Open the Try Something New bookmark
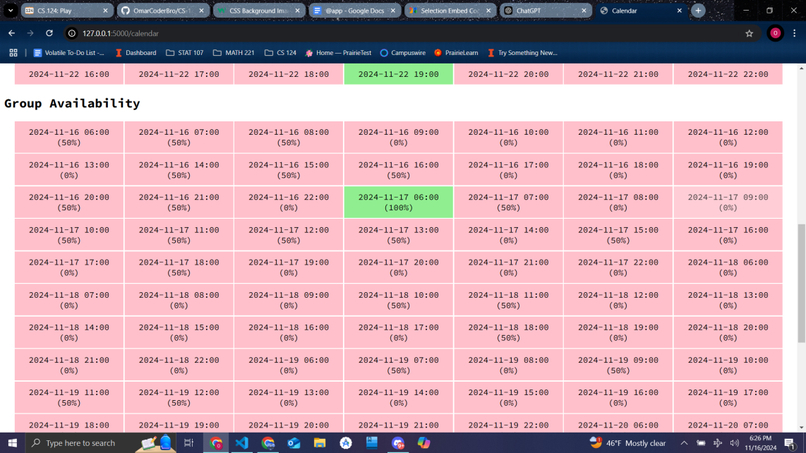 522,52
